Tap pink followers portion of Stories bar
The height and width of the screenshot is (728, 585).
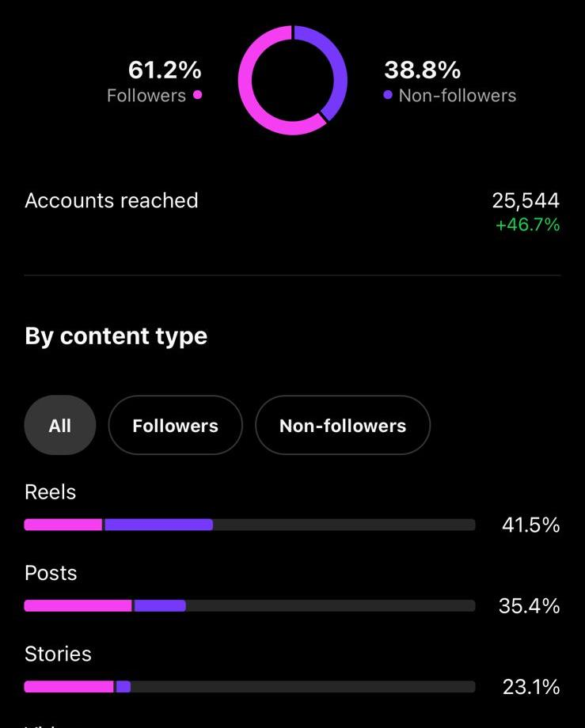(x=69, y=686)
